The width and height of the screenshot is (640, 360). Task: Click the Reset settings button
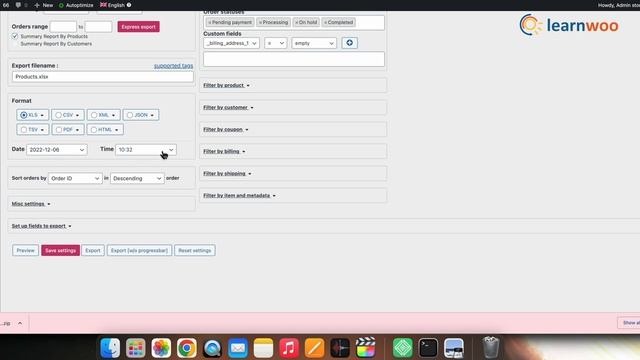[x=195, y=251]
